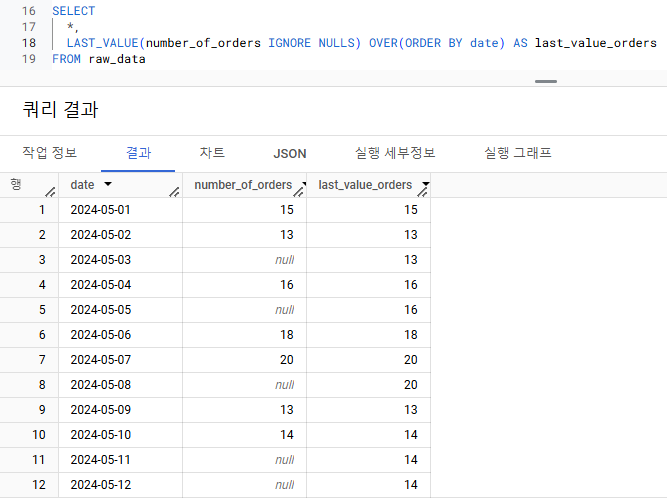Click the editor-results pane splitter handle
This screenshot has height=498, width=667.
(546, 81)
